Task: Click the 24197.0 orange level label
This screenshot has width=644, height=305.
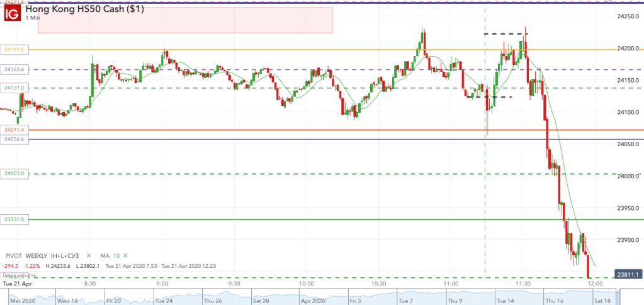Action: click(x=14, y=49)
